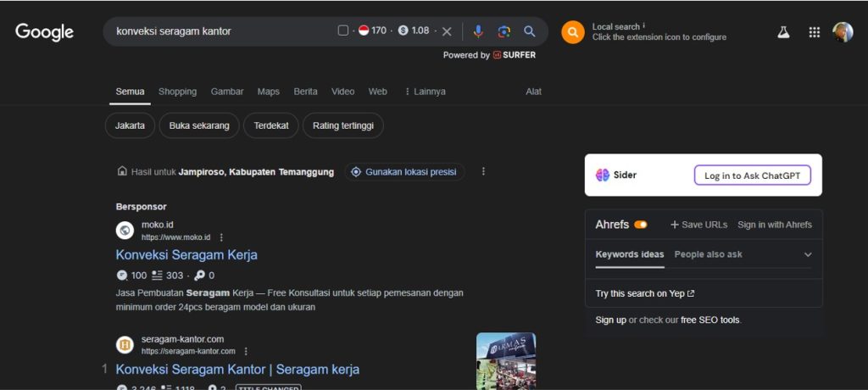Click the Local search info icon
Screen dimensions: 868x390
[644, 26]
